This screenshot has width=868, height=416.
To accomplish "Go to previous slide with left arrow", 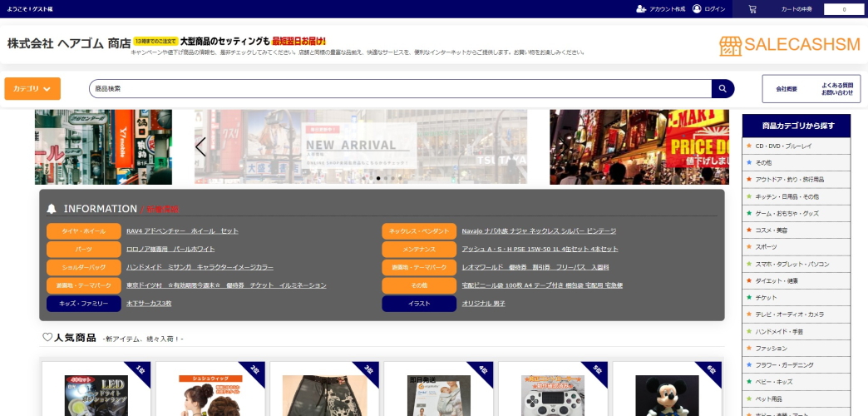I will pyautogui.click(x=200, y=147).
